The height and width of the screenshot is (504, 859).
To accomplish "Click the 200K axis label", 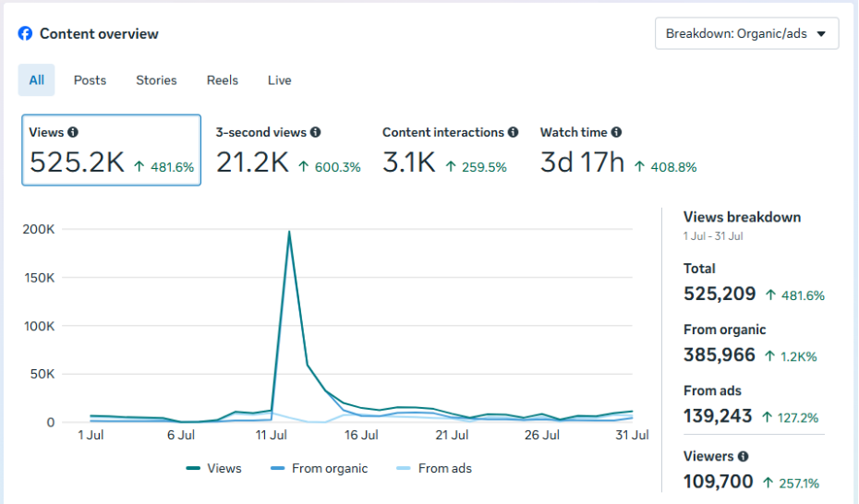I will click(39, 229).
